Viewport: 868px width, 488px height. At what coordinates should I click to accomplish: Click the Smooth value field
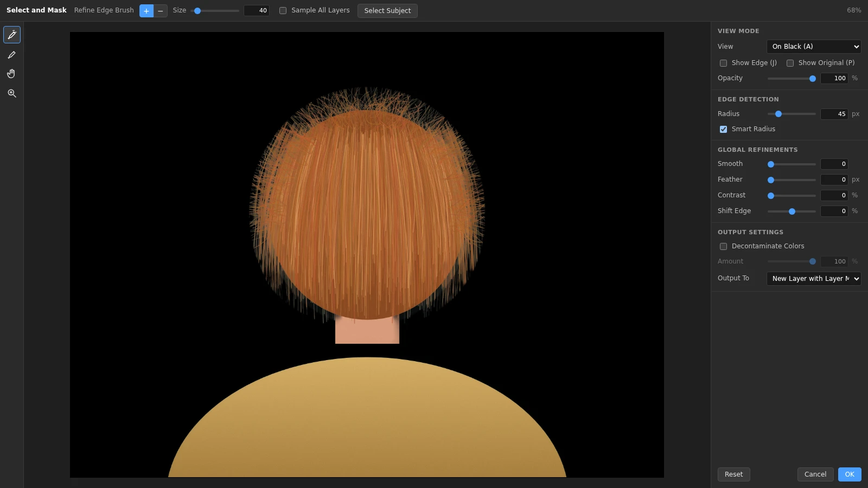834,164
